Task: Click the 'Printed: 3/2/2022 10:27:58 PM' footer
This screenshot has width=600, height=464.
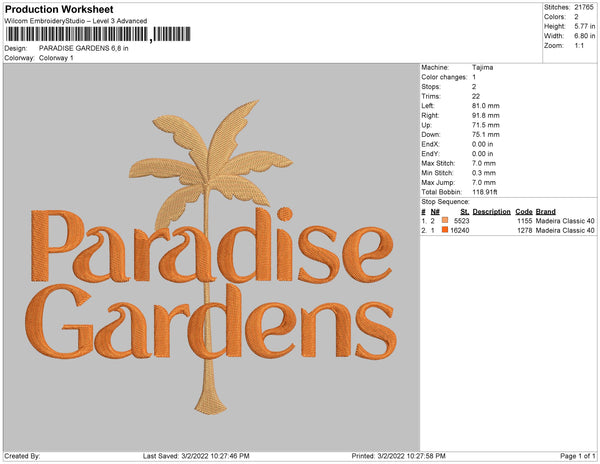Action: click(398, 456)
